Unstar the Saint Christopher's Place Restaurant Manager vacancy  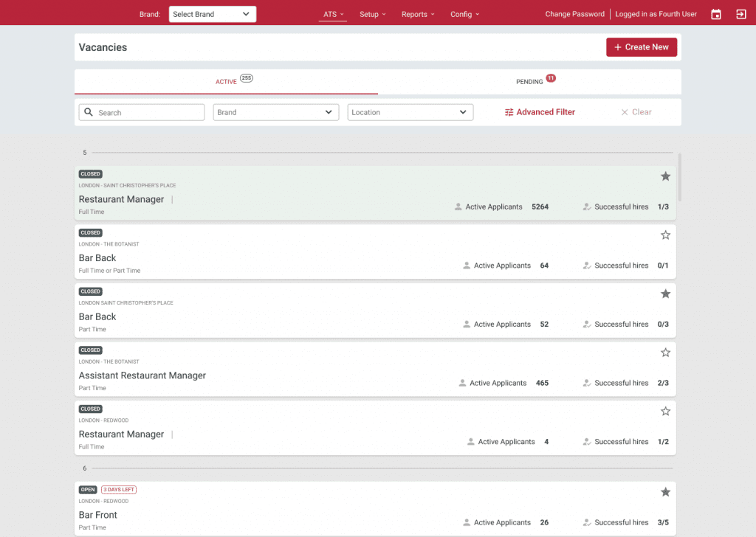click(x=665, y=176)
